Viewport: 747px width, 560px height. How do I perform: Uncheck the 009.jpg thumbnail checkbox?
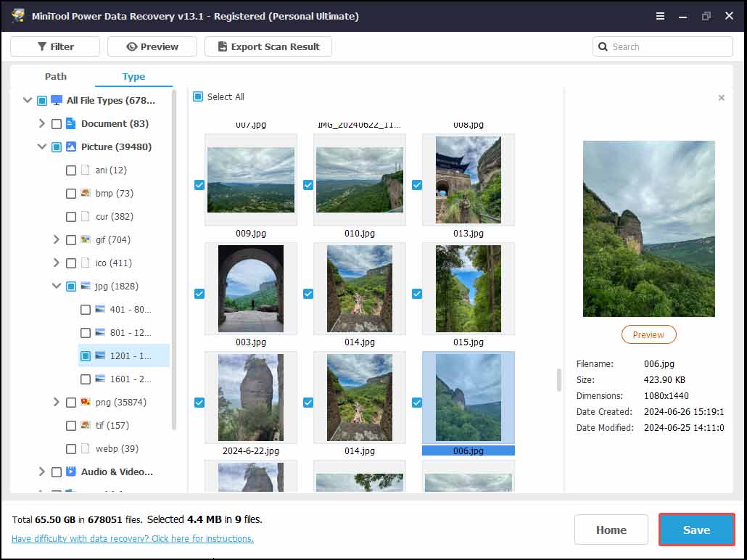pos(199,185)
